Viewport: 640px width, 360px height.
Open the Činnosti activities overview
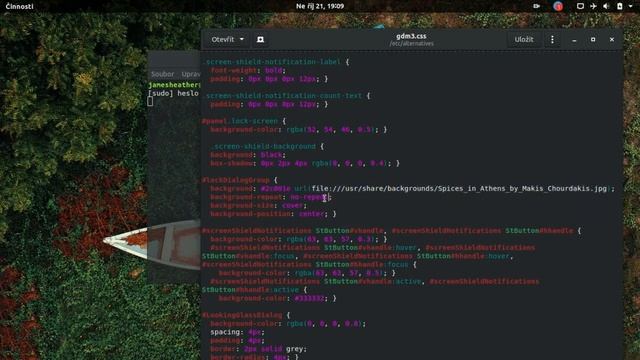(x=20, y=6)
